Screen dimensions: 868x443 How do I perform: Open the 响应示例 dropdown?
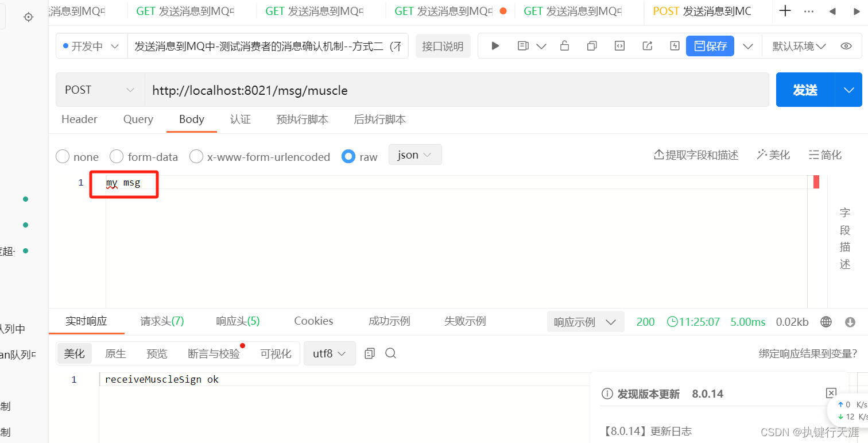coord(586,322)
